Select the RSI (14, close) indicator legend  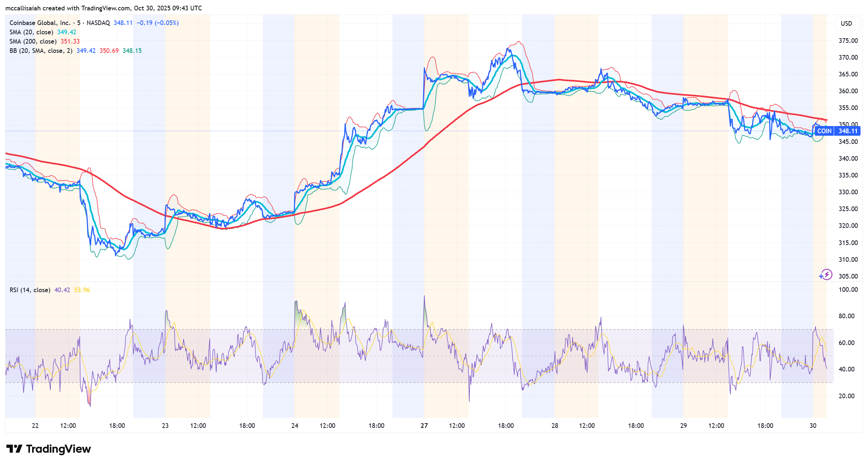click(30, 290)
